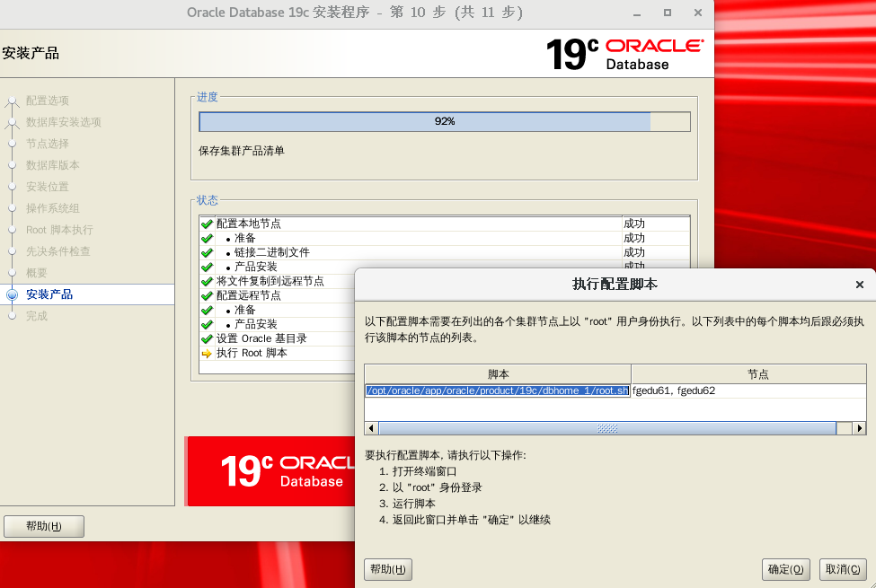
Task: Click green checkmark beside 配置本地节点
Action: coord(207,224)
